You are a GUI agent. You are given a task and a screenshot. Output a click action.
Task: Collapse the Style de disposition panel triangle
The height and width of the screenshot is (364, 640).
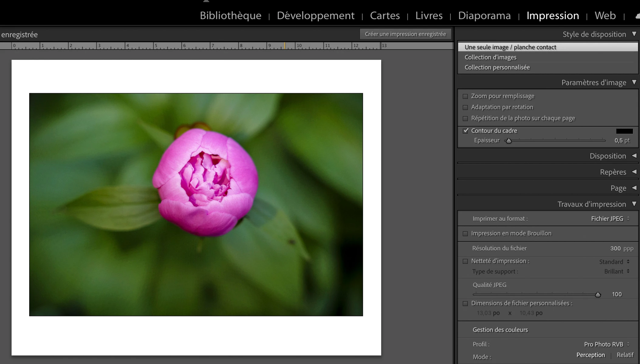(634, 34)
